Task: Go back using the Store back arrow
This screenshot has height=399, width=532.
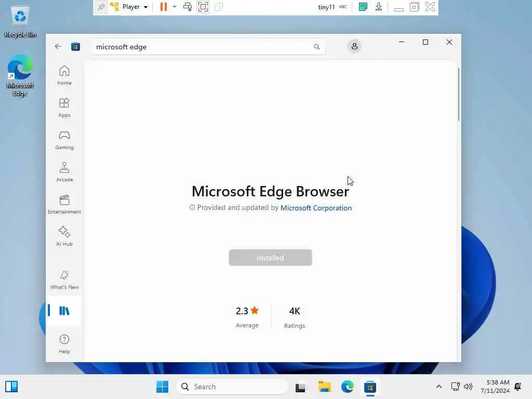Action: point(58,46)
